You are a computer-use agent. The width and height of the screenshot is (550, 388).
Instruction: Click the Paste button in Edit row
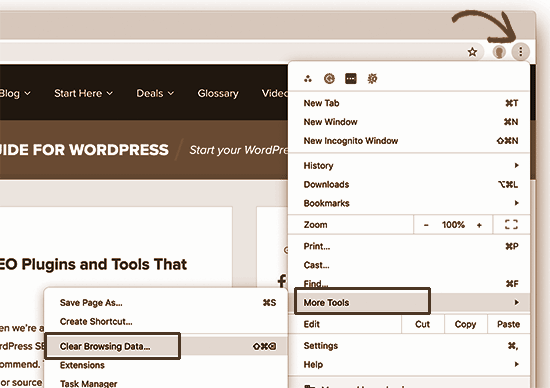tap(508, 324)
